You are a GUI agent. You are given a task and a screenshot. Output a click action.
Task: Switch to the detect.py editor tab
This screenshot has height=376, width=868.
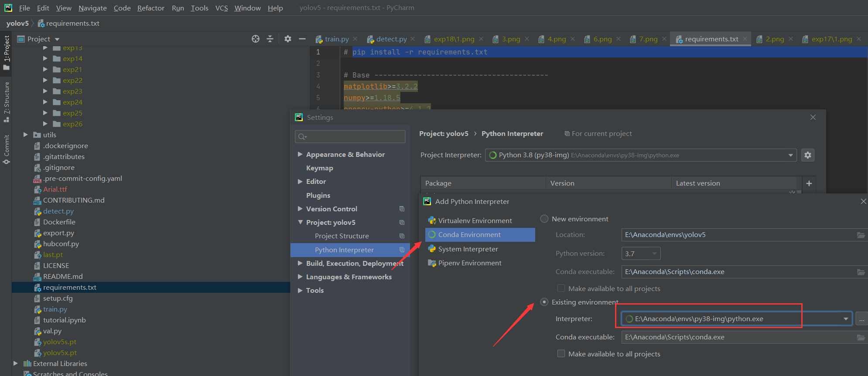click(391, 39)
